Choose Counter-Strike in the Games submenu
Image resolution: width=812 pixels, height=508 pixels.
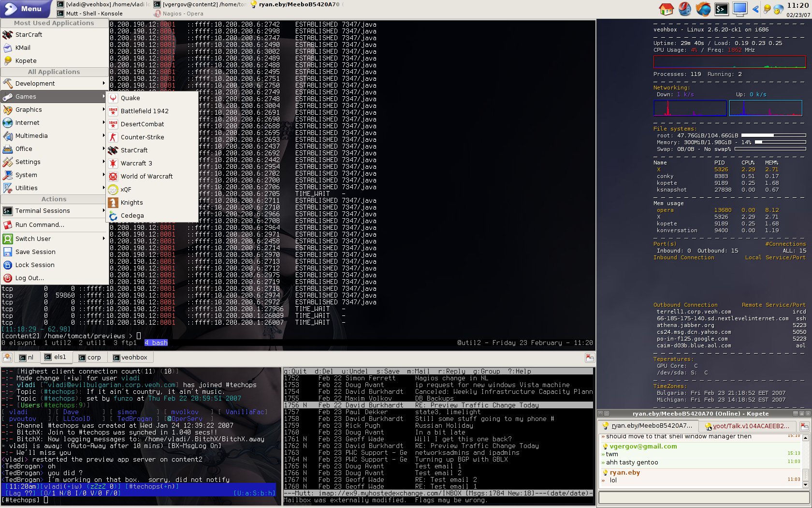[x=142, y=137]
